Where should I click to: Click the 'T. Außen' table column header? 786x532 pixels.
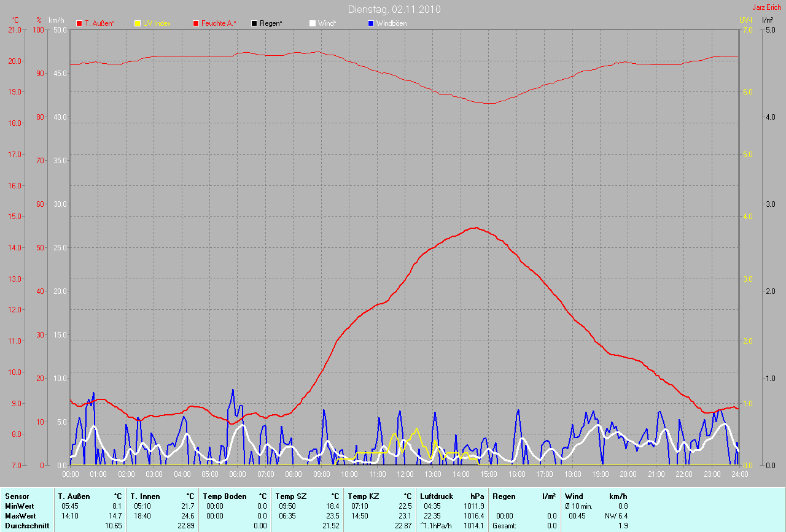point(74,496)
